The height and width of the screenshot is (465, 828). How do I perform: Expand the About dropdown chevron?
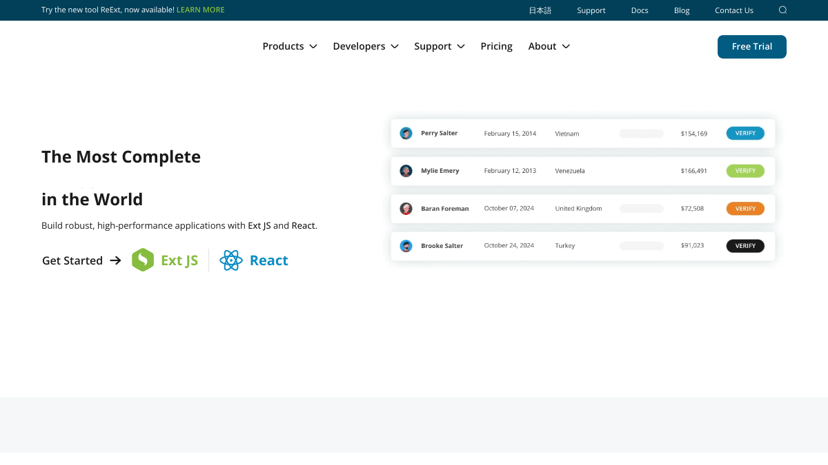tap(566, 46)
